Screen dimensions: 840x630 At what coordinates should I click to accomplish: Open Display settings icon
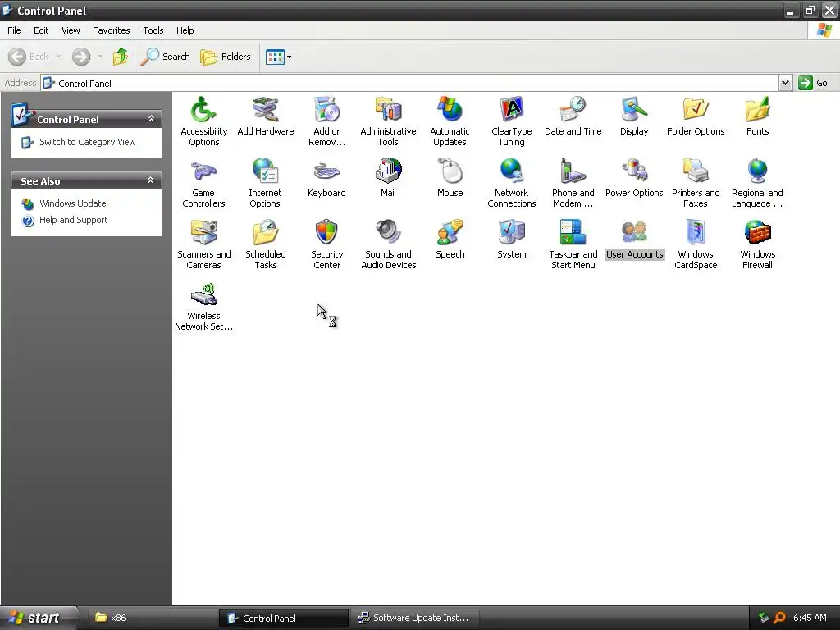click(634, 110)
